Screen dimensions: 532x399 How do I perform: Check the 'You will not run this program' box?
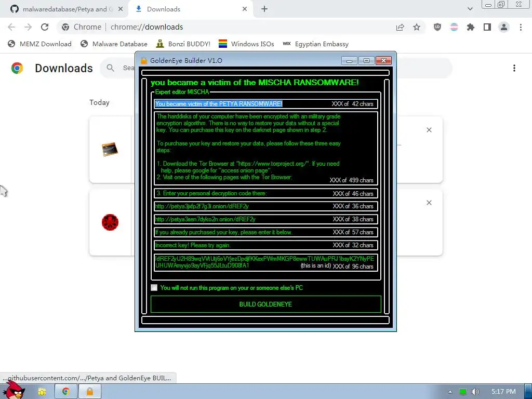(x=154, y=288)
